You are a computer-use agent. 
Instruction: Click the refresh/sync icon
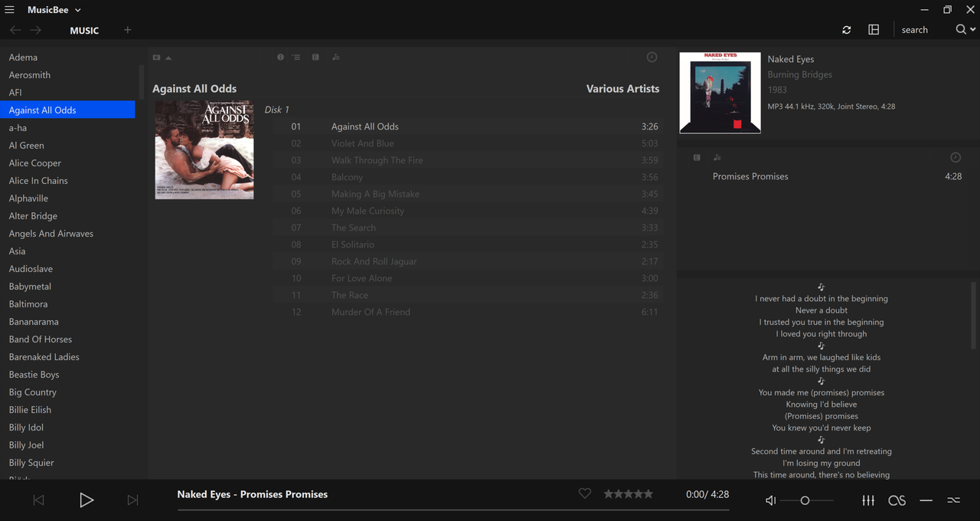pos(846,30)
